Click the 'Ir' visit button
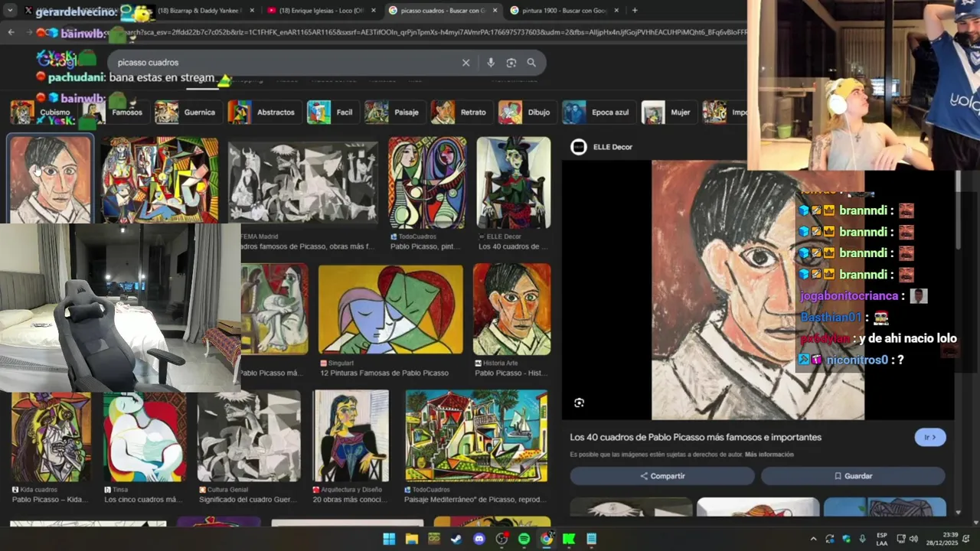The image size is (980, 551). (930, 438)
